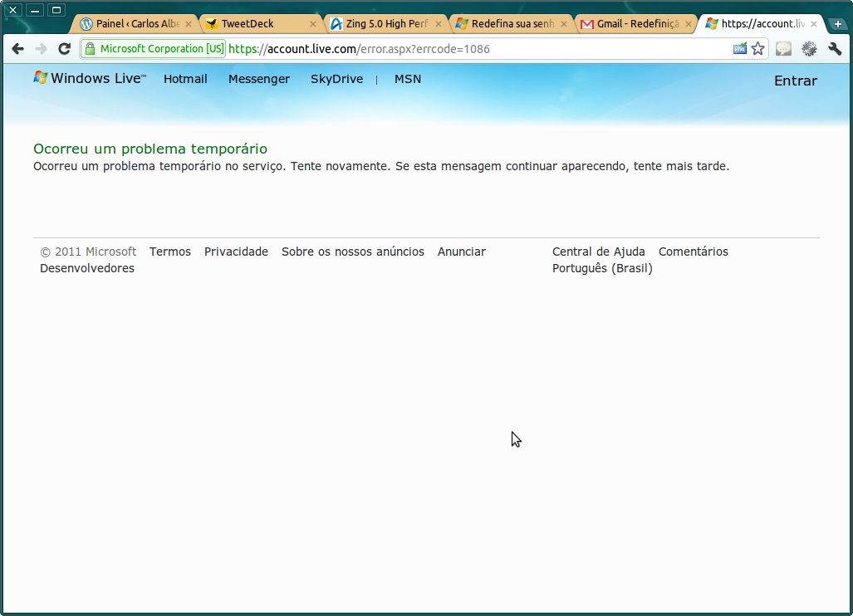Open the Desenvolvedores footer link

[87, 268]
